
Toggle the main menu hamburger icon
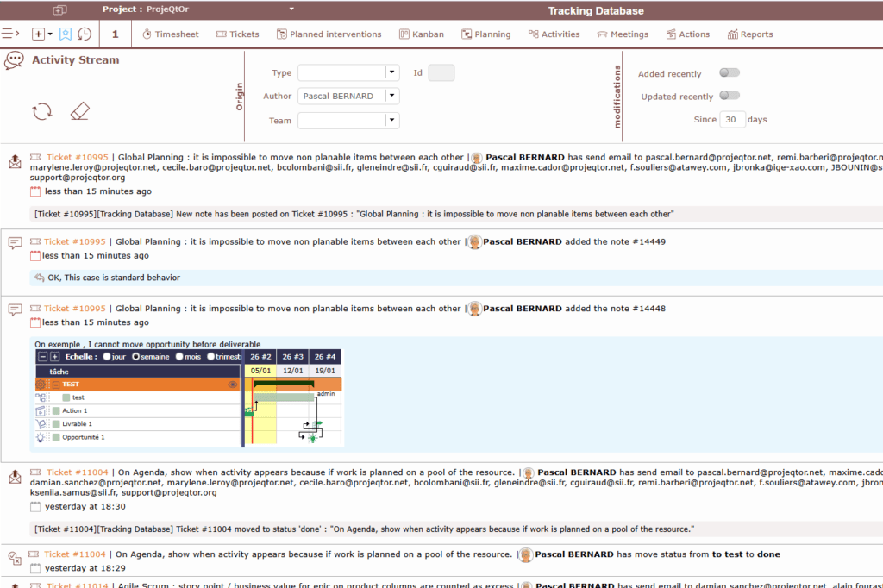pos(10,34)
